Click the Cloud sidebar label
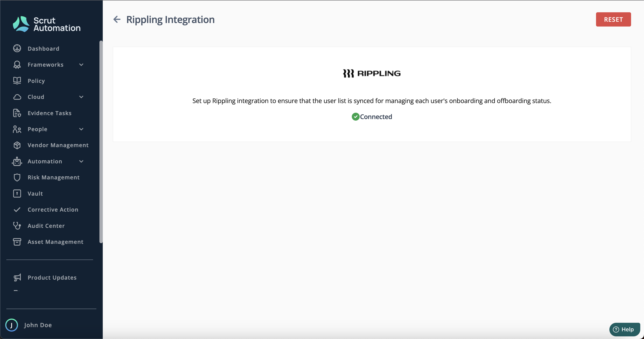The image size is (644, 339). click(36, 97)
